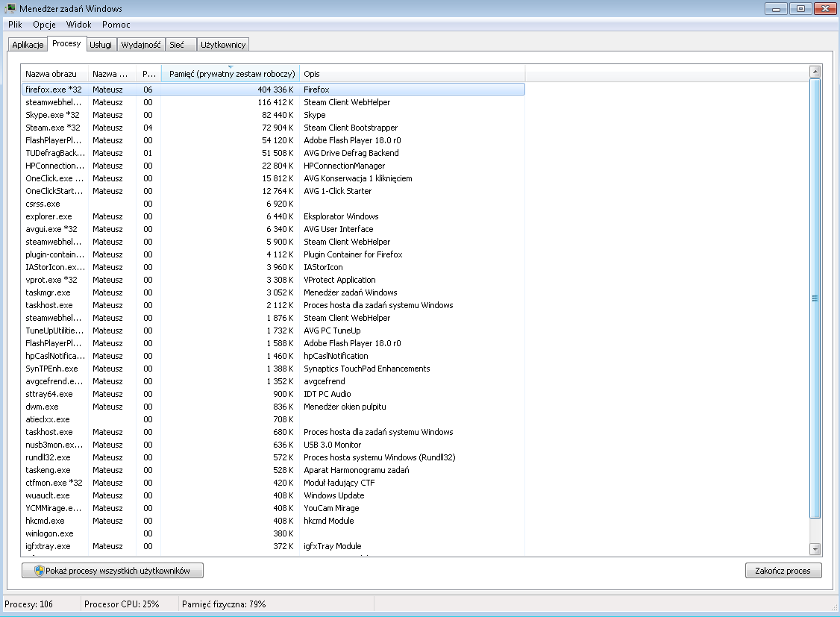
Task: Select the TUDefragBack... process row
Action: tap(273, 153)
